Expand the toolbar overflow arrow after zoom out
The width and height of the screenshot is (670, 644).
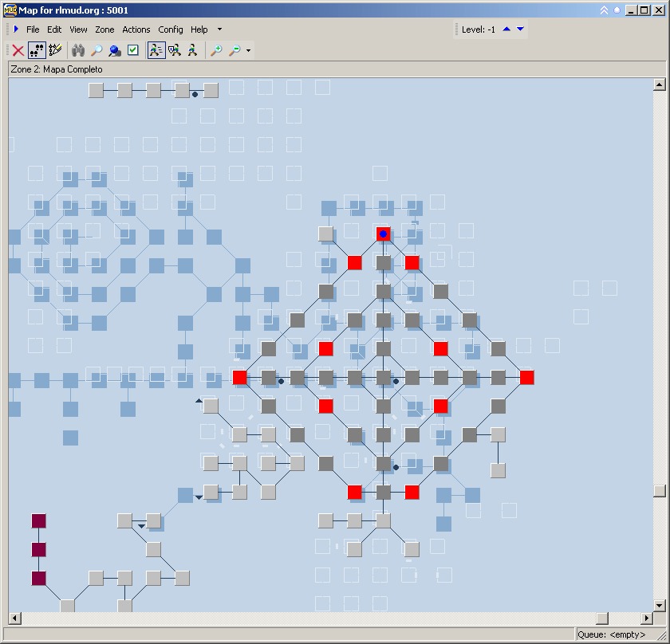[x=248, y=51]
